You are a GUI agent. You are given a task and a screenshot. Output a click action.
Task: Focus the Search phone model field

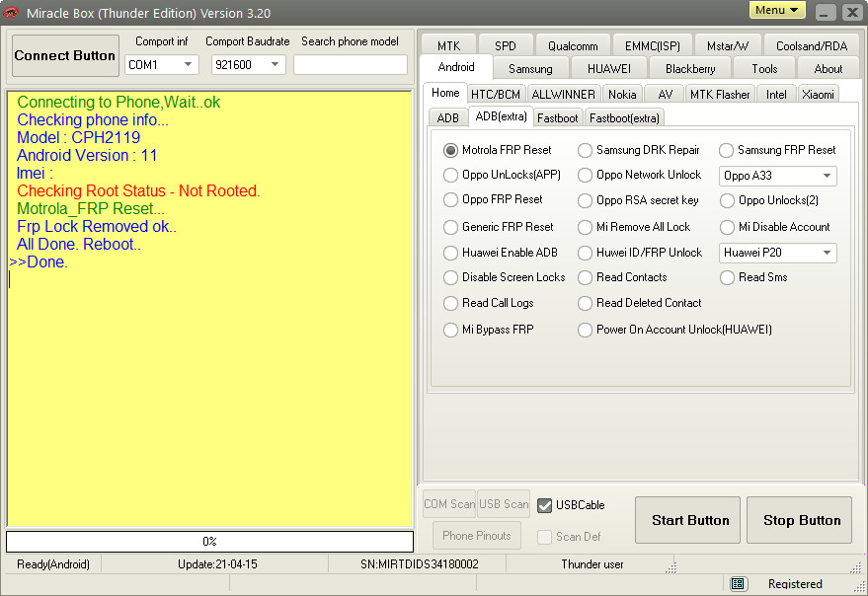coord(351,65)
